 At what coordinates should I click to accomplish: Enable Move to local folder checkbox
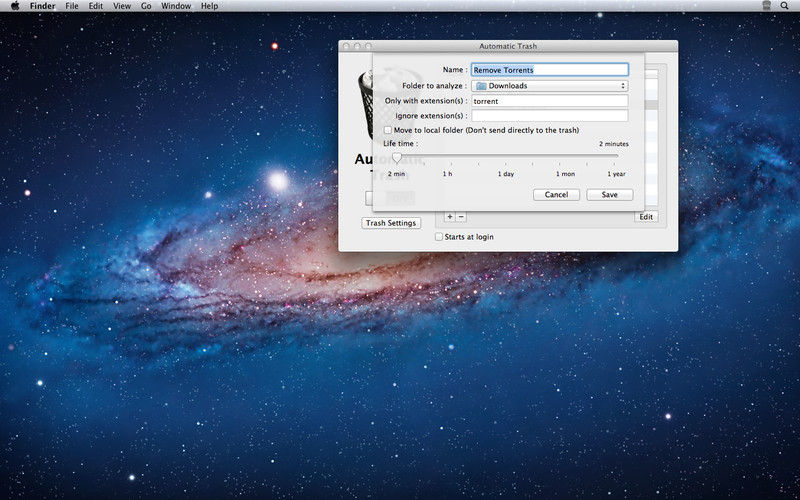click(388, 130)
